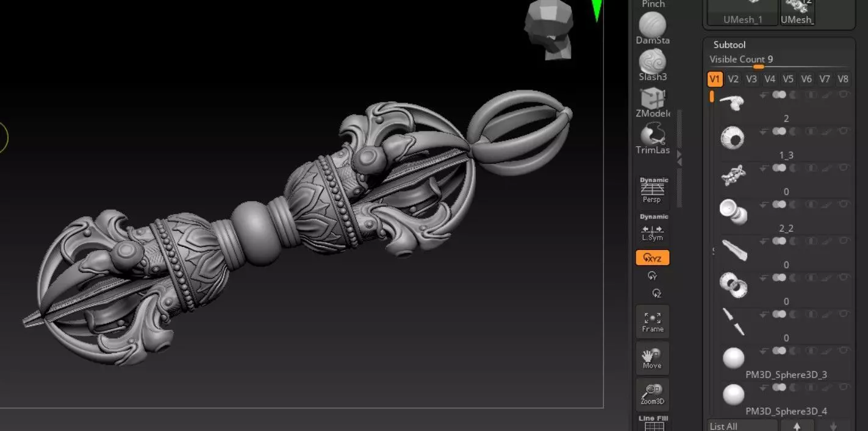Enable Y-axis rotation mode
The height and width of the screenshot is (431, 868).
(653, 276)
